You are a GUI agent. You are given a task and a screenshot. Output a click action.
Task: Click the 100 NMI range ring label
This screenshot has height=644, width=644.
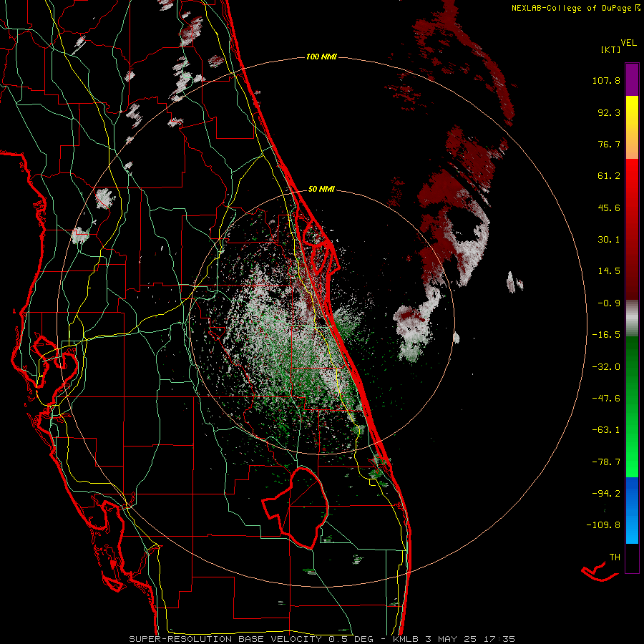321,57
